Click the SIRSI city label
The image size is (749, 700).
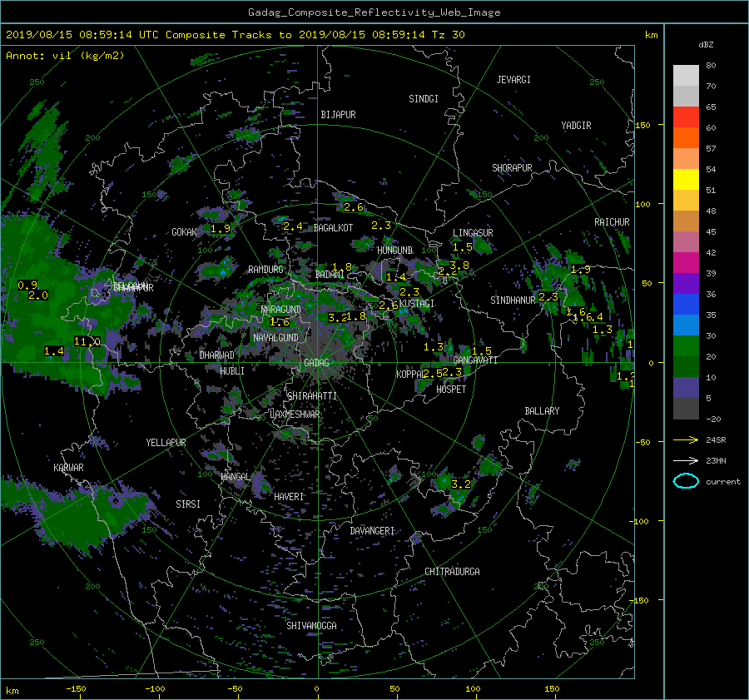click(188, 504)
